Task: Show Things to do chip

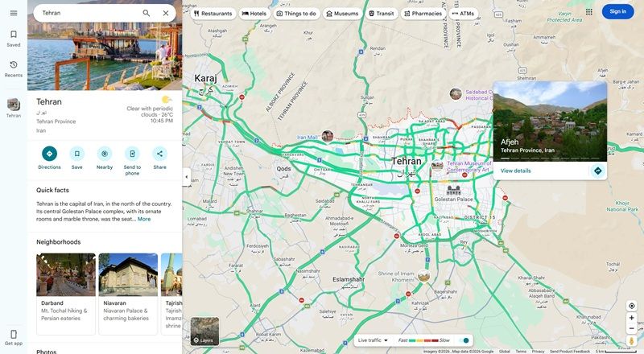Action: pos(296,14)
